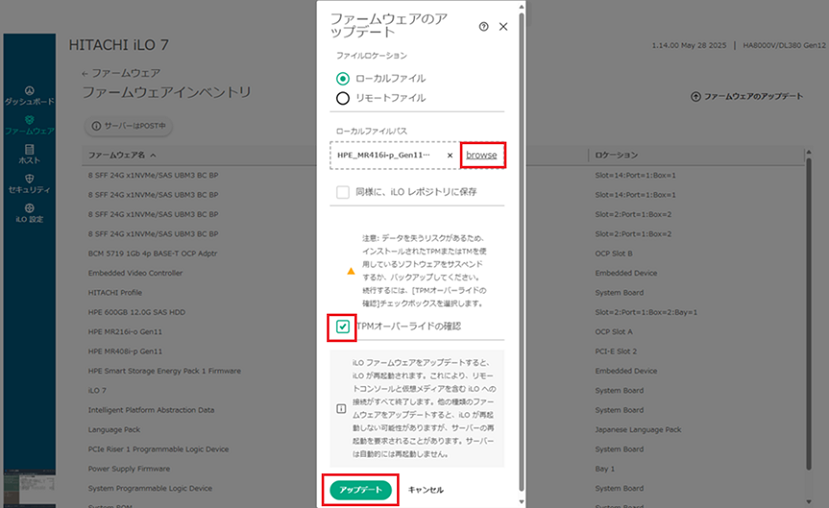Select the リモートファイル radio button

(343, 98)
